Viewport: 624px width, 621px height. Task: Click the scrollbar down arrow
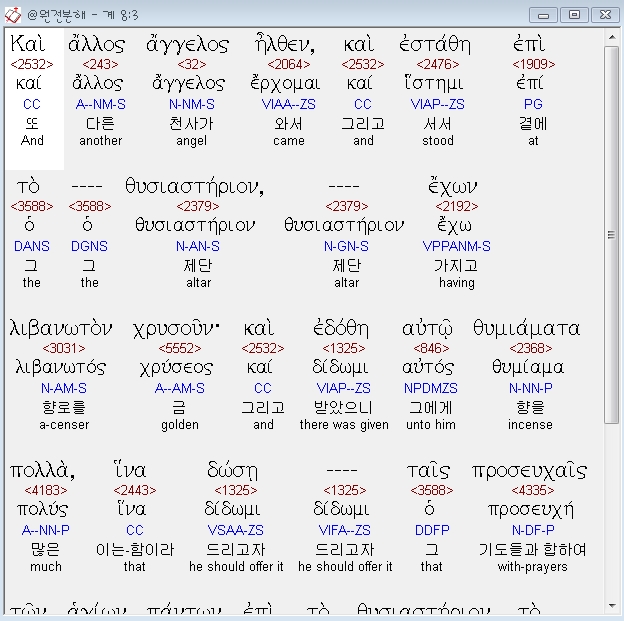[x=611, y=606]
